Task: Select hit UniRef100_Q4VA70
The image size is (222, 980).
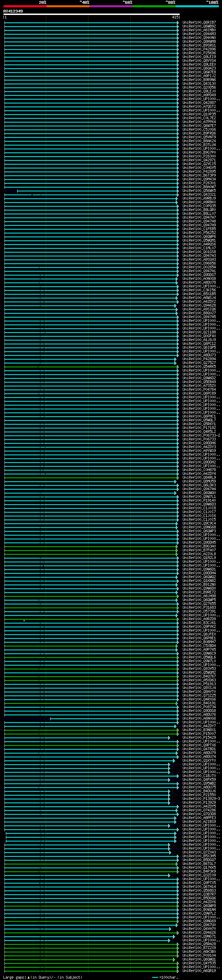Action: click(199, 929)
